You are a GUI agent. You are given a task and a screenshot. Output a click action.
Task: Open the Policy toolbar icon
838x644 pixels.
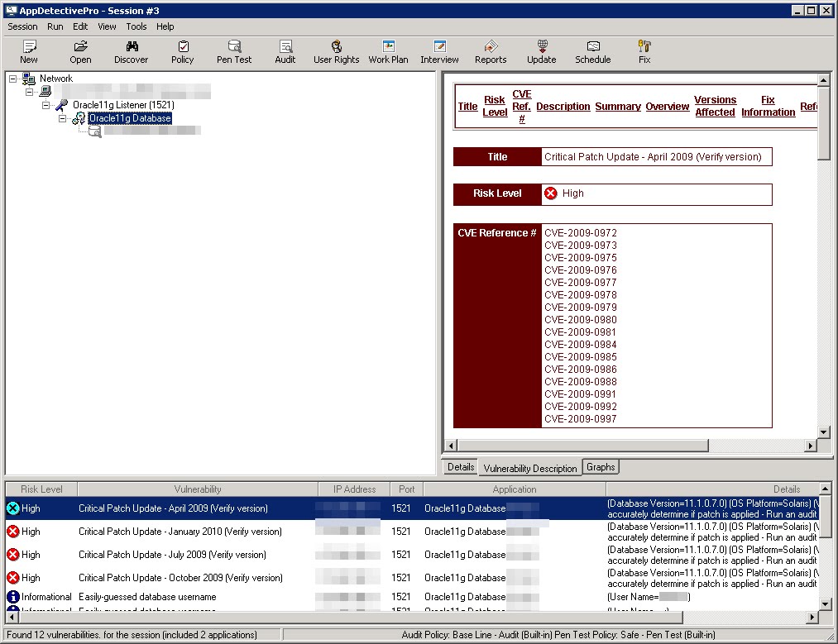coord(183,46)
